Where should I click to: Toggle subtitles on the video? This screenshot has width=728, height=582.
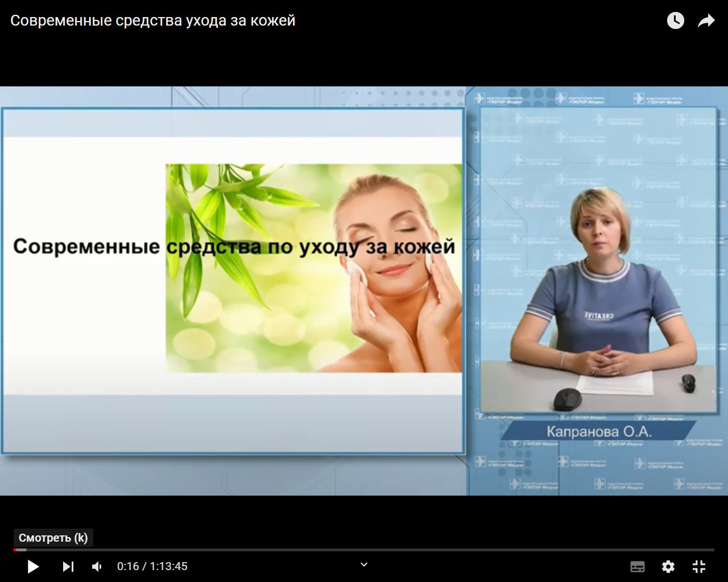(x=638, y=567)
